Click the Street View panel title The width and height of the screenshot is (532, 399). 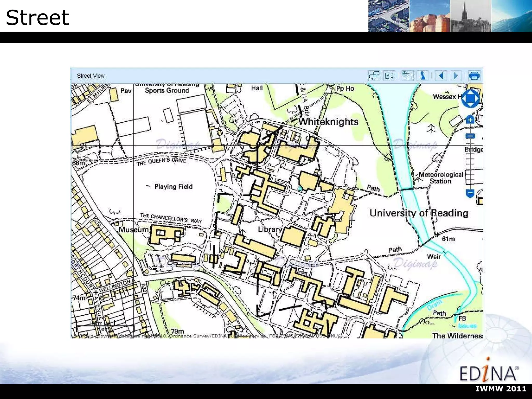click(x=91, y=76)
